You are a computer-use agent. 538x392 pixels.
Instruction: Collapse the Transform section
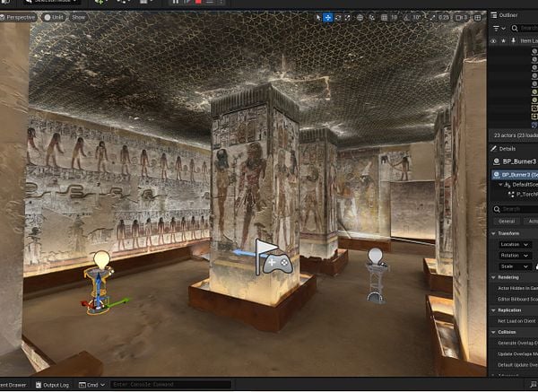point(493,233)
